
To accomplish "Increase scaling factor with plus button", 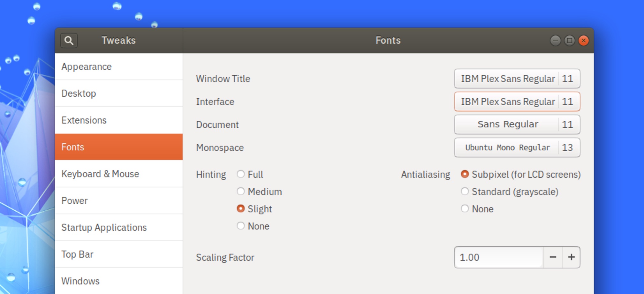I will click(x=571, y=257).
